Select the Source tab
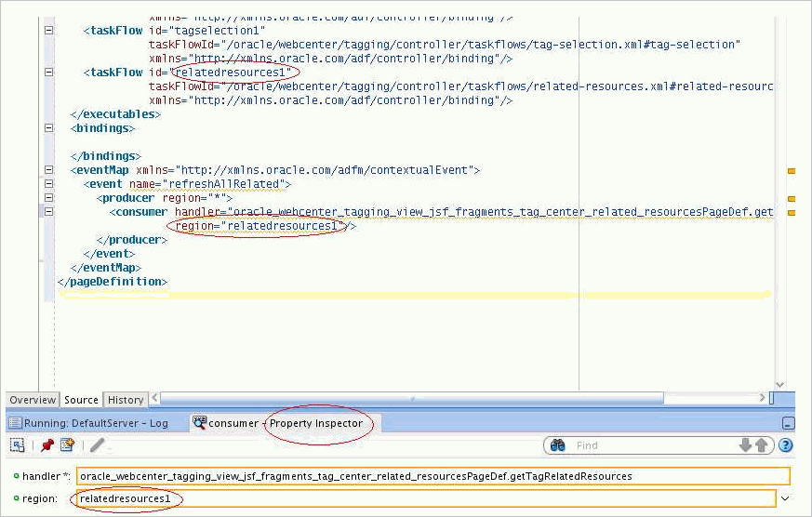This screenshot has width=812, height=517. click(81, 400)
